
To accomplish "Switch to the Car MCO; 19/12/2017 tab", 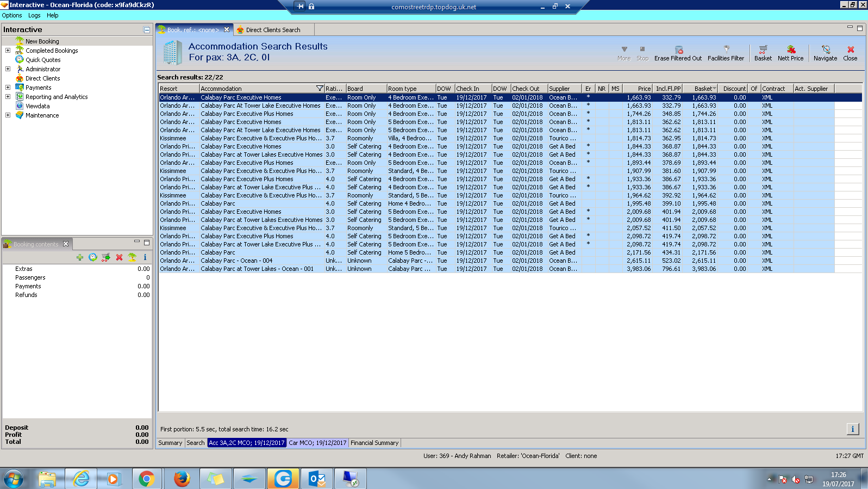I will pos(317,443).
